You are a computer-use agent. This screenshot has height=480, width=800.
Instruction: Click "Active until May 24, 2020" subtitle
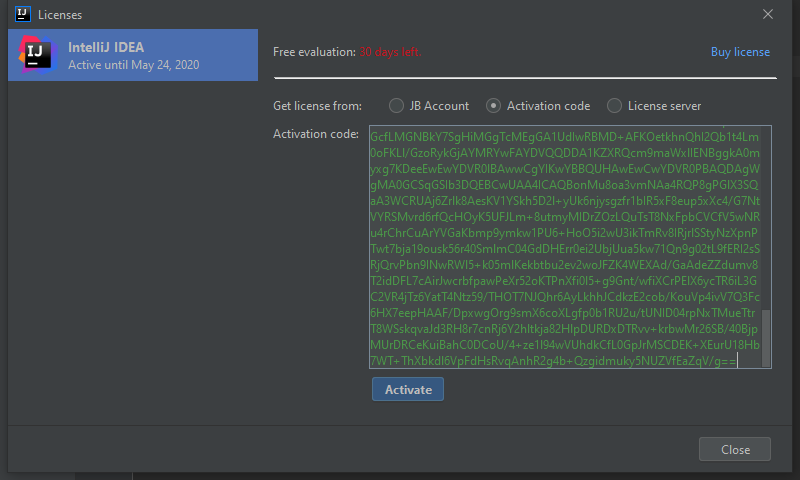(x=133, y=65)
